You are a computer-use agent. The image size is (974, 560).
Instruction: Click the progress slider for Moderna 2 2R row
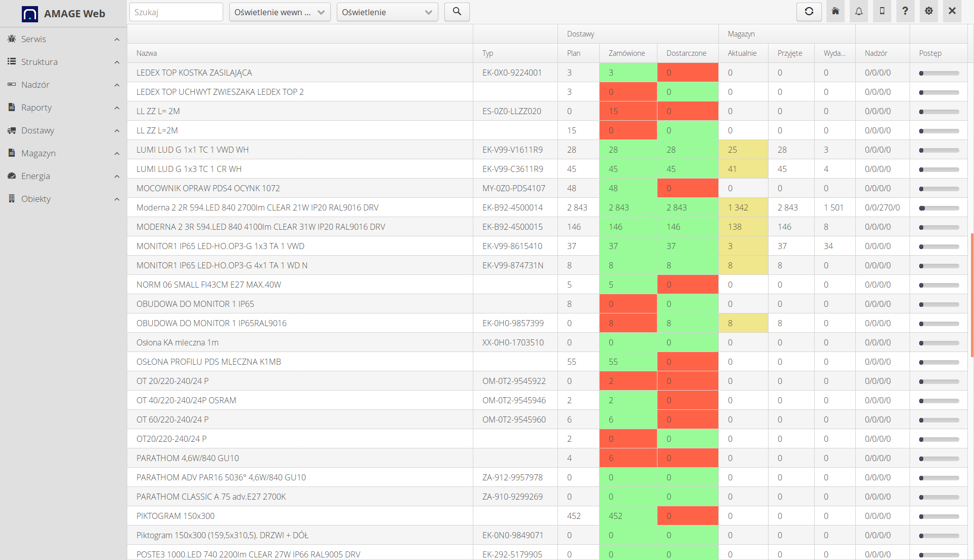pos(938,208)
